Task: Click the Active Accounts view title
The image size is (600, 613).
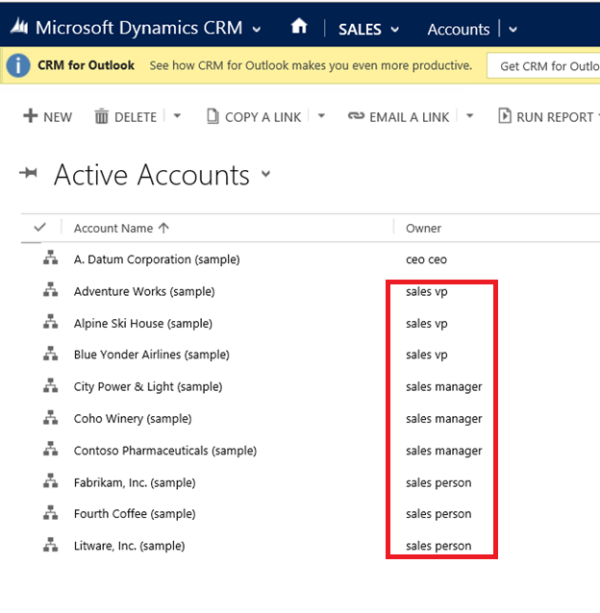Action: pos(152,175)
